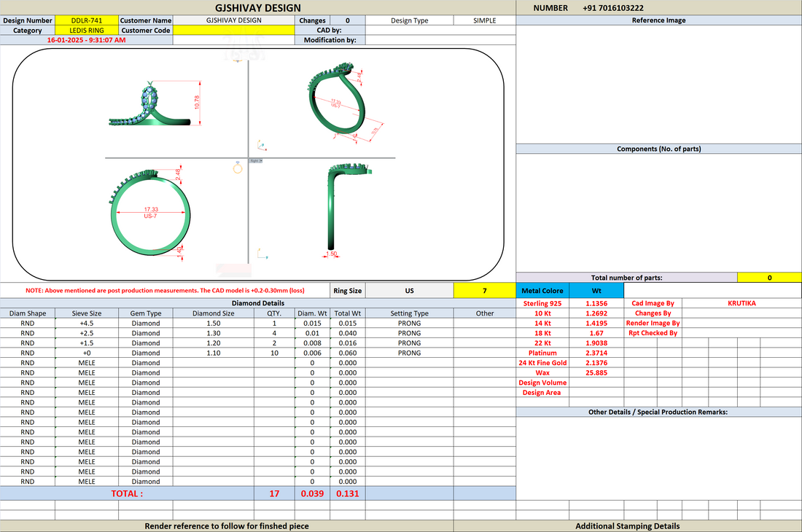
Task: Select the yellow ring size value 7
Action: 484,290
